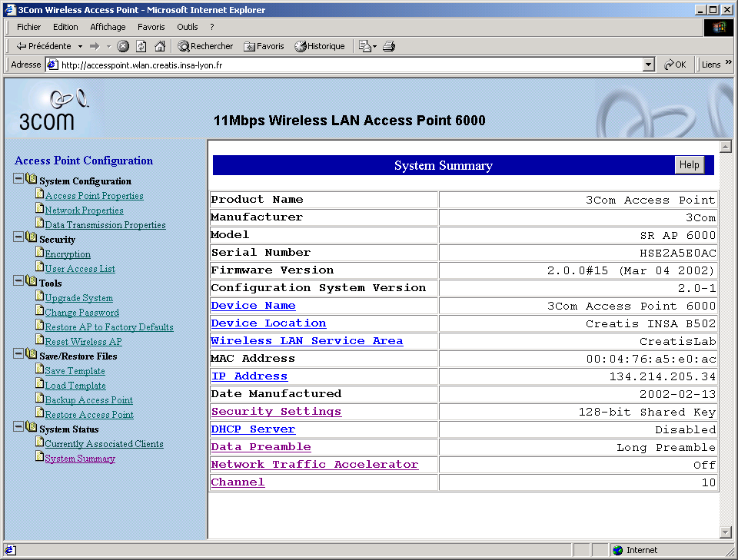
Task: Open the Edit button dropdown arrow
Action: point(374,46)
